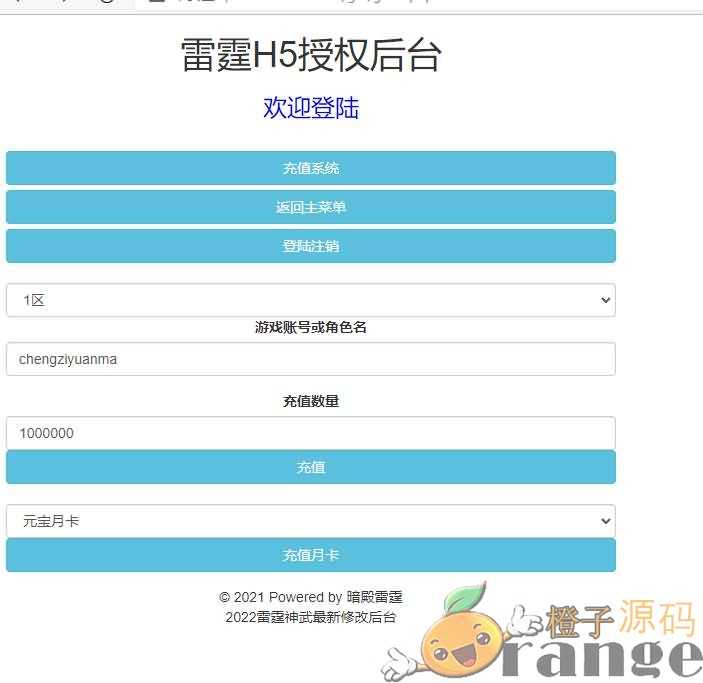This screenshot has height=683, width=703.
Task: Click the browser address bar at top
Action: point(400,4)
